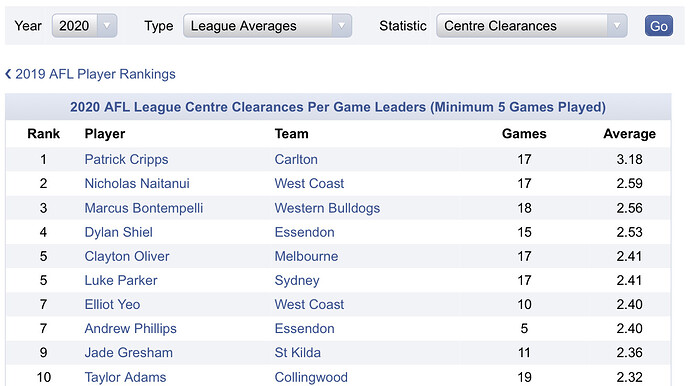Click Andrew Phillips player link
The image size is (690, 386).
pyautogui.click(x=130, y=328)
